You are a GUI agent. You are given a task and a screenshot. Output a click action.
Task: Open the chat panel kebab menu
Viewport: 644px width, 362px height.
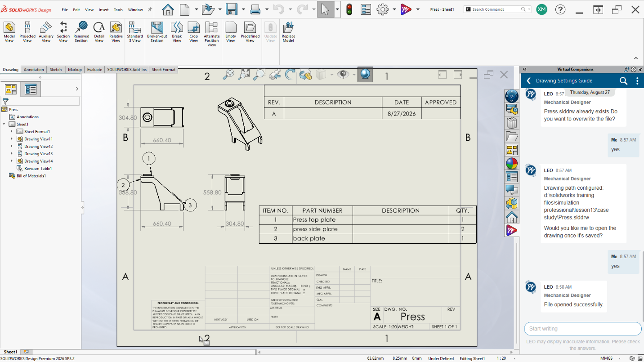(x=637, y=81)
